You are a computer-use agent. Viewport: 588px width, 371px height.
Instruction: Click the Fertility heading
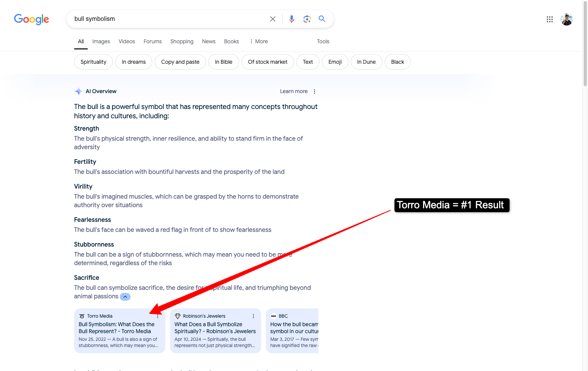(85, 162)
